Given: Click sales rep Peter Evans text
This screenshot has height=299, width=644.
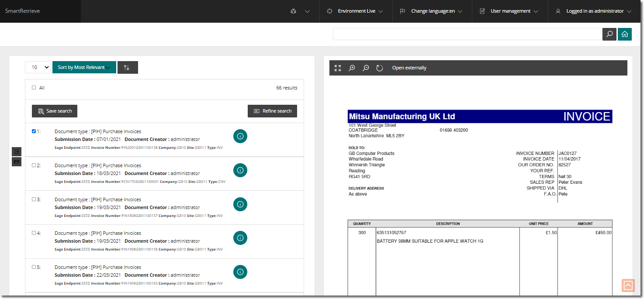Looking at the screenshot, I should 571,182.
